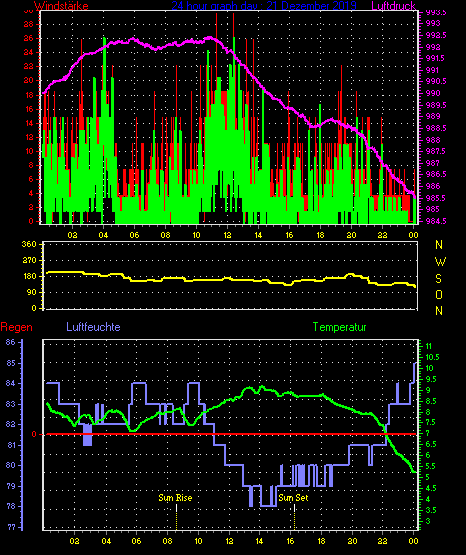The width and height of the screenshot is (466, 555).
Task: Click the 90 wind direction axis value
Action: click(x=31, y=292)
